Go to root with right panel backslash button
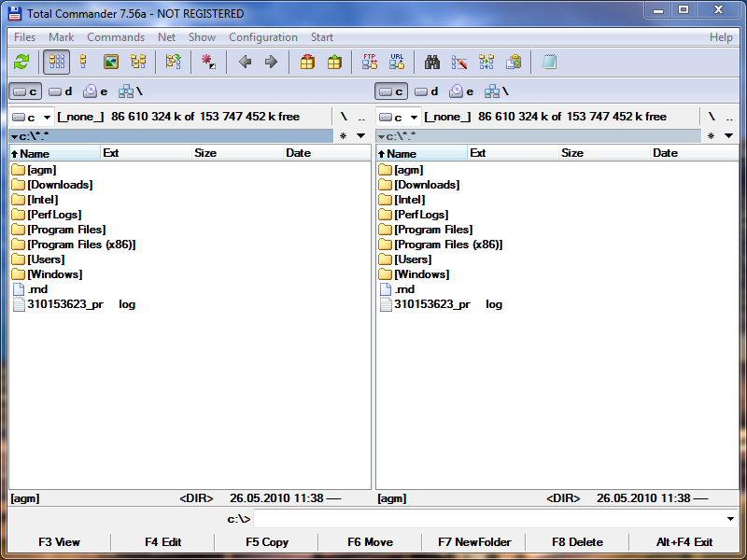 [712, 118]
